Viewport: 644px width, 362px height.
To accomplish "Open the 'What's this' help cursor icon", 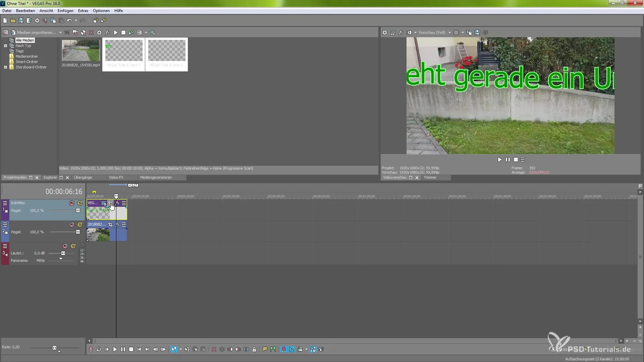I will (104, 20).
